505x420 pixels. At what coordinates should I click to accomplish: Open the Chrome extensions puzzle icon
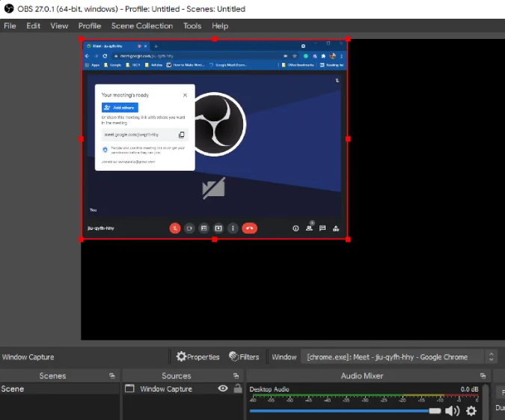[323, 55]
